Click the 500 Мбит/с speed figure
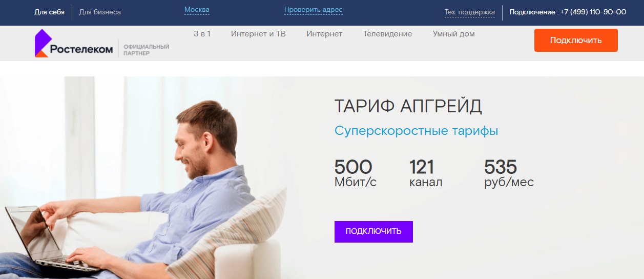The width and height of the screenshot is (644, 279). pos(356,173)
